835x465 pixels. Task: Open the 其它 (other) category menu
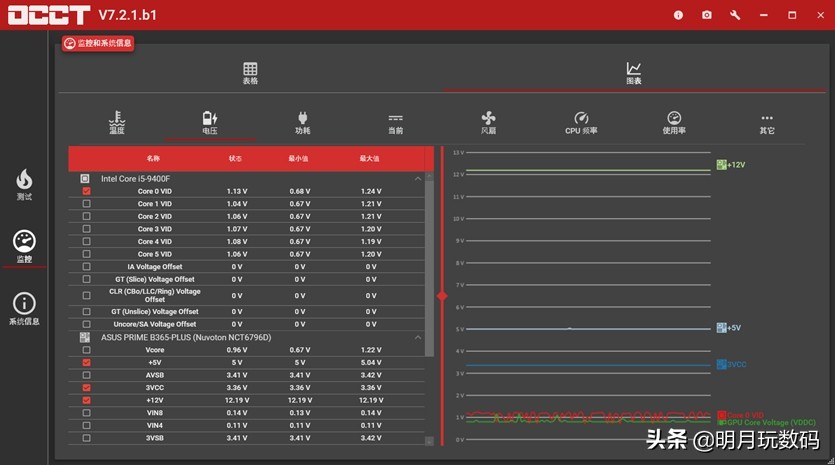point(767,122)
